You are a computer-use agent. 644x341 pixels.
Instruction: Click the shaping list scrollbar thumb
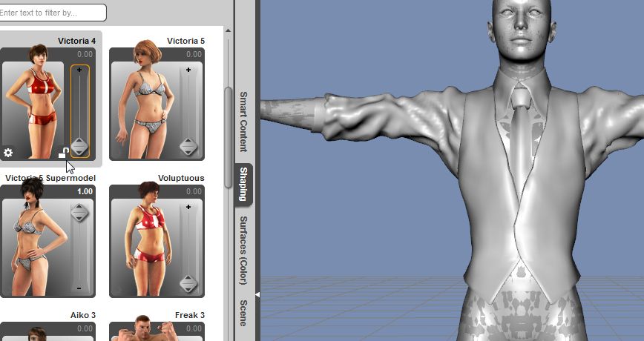[x=228, y=138]
